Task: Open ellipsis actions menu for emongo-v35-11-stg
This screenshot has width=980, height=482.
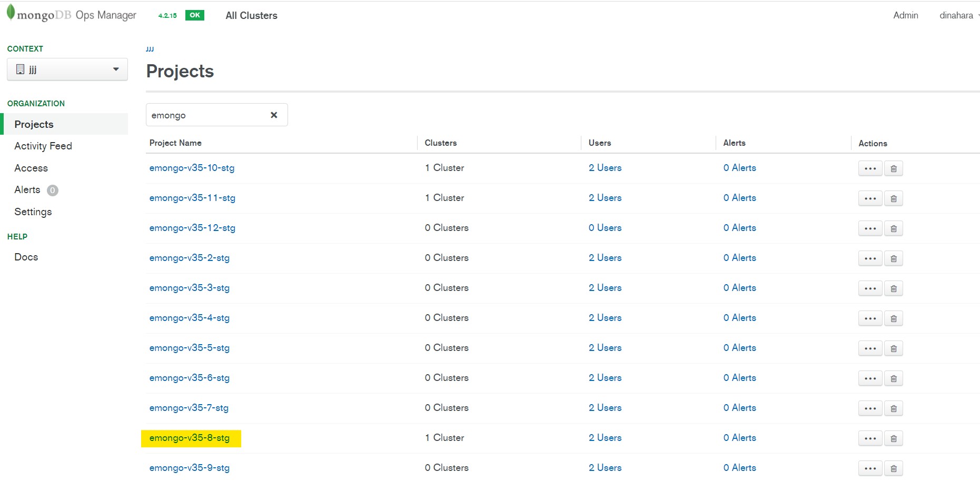Action: point(870,199)
